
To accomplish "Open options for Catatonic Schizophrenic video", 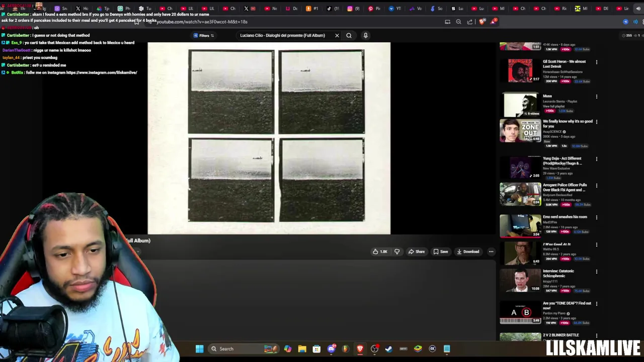I will coord(597,271).
